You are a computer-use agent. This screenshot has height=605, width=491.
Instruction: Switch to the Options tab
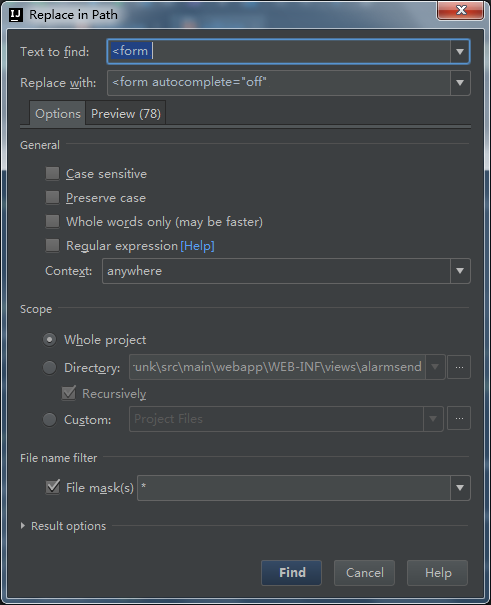point(57,113)
